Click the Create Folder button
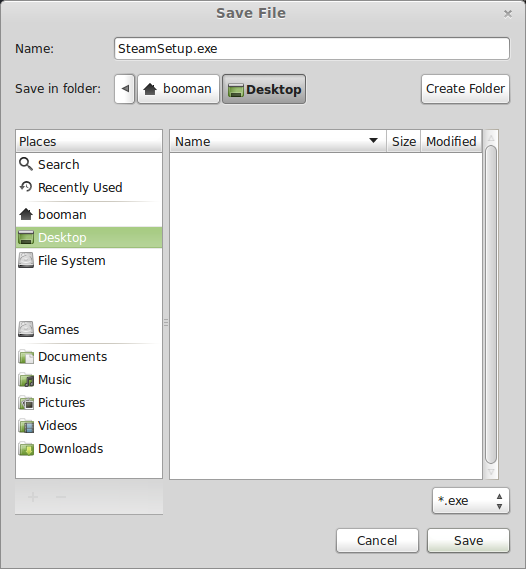The width and height of the screenshot is (526, 569). [x=465, y=89]
